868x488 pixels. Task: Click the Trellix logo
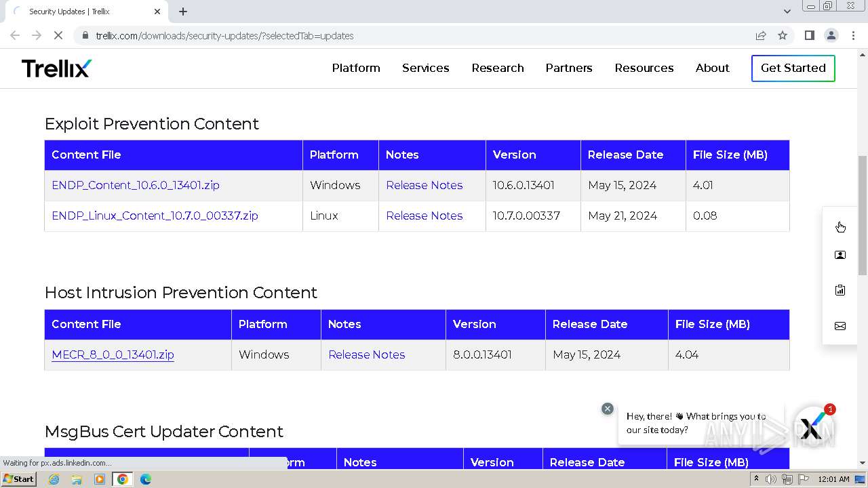[56, 68]
